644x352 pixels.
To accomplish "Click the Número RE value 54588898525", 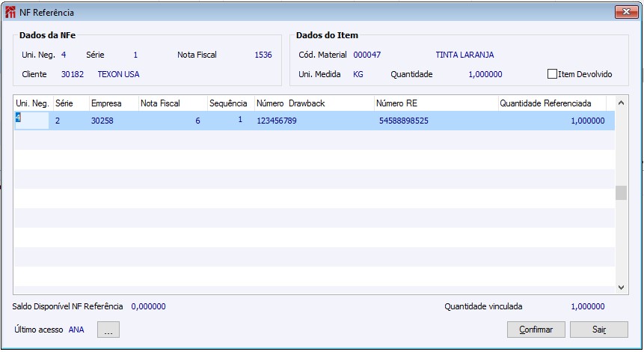I will tap(404, 121).
